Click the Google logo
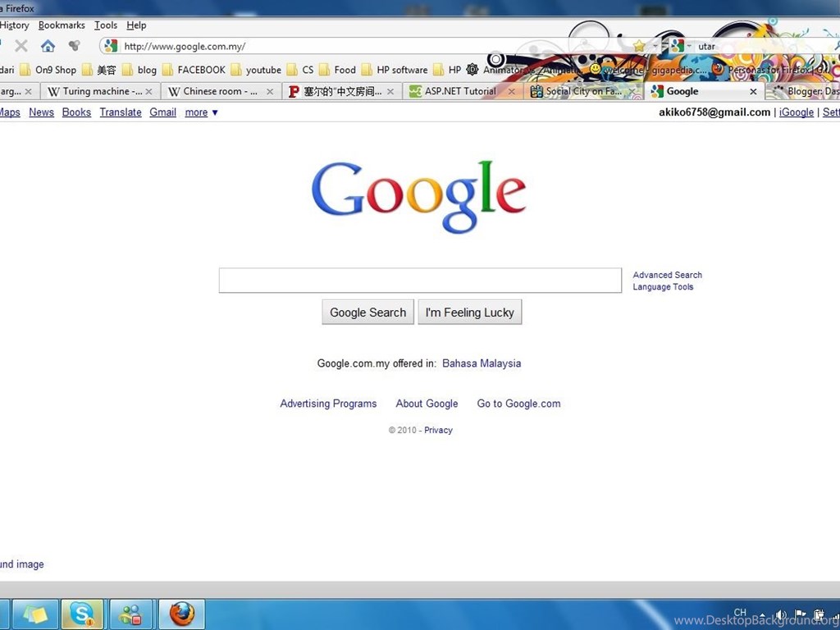Viewport: 840px width, 630px height. pyautogui.click(x=419, y=197)
